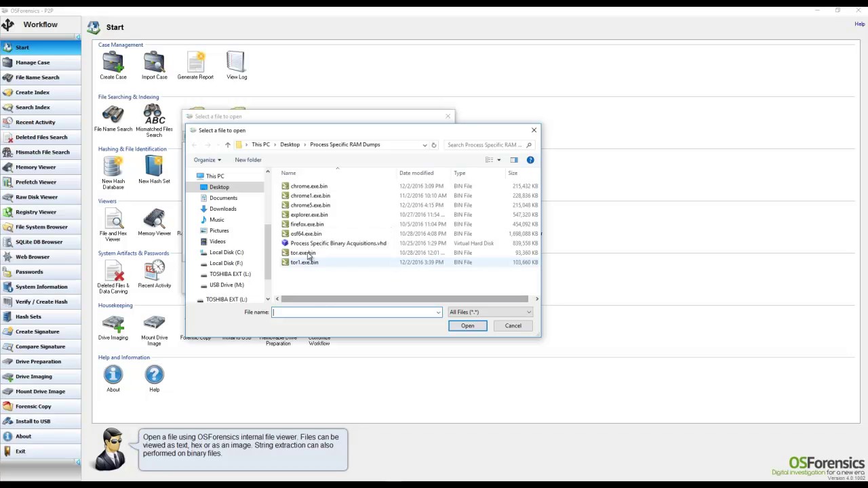Select Local Disk (C:) in navigation tree
868x488 pixels.
click(x=226, y=252)
